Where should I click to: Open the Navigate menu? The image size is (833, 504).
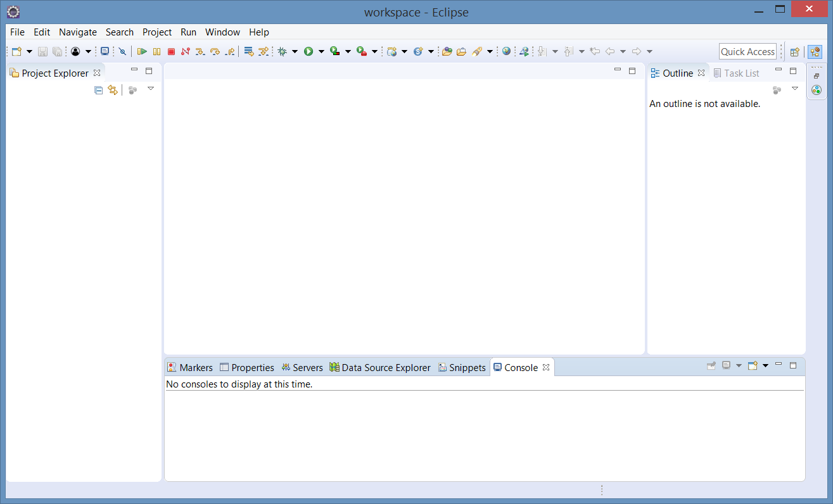click(x=78, y=32)
